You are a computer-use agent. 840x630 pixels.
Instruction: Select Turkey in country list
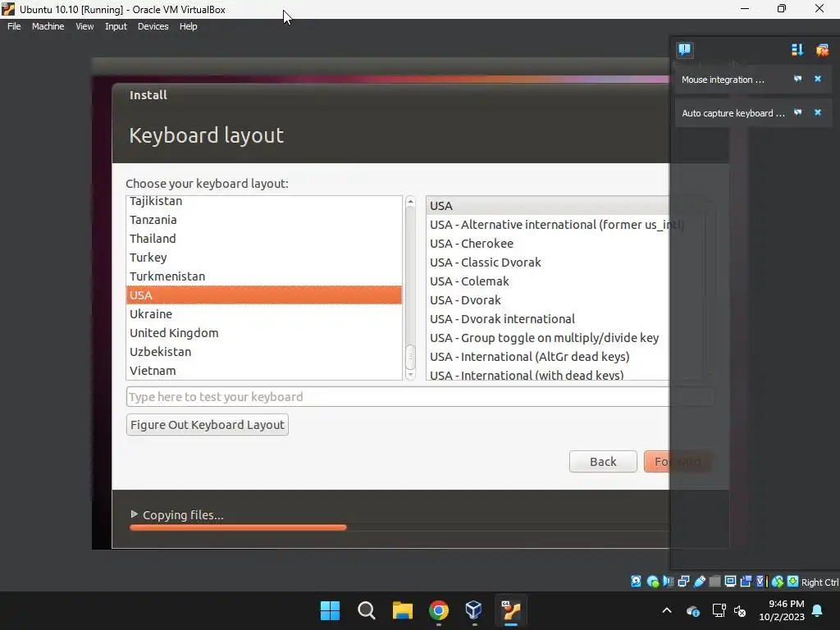(264, 257)
